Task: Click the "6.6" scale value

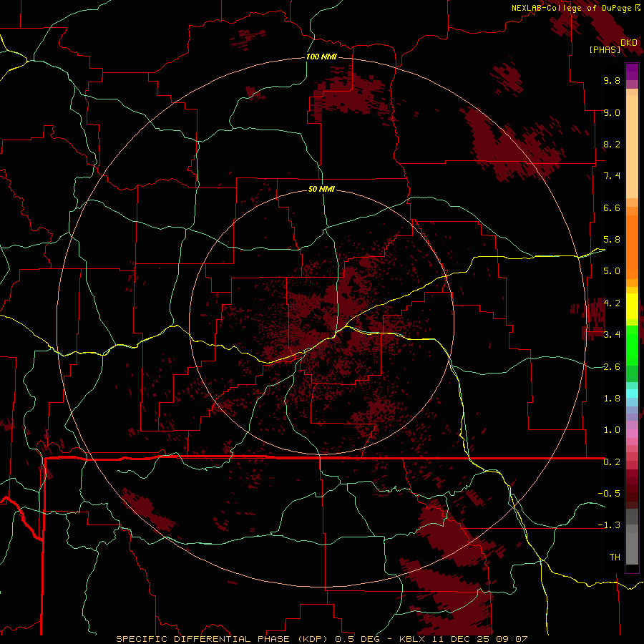Action: click(x=612, y=208)
